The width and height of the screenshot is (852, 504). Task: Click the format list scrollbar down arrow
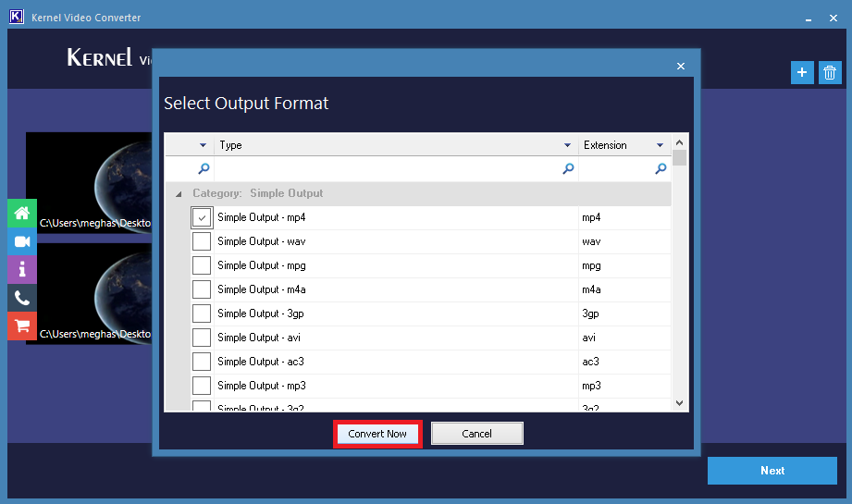(680, 403)
